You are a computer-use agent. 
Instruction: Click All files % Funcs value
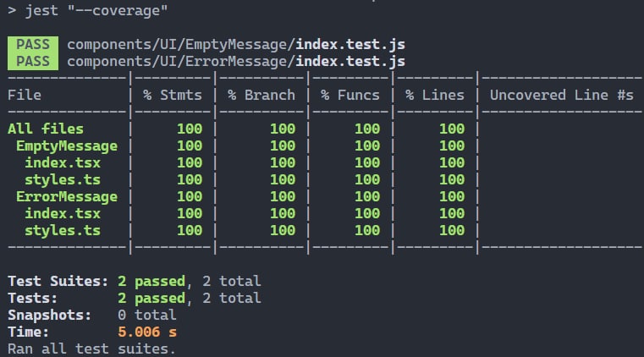(x=367, y=129)
